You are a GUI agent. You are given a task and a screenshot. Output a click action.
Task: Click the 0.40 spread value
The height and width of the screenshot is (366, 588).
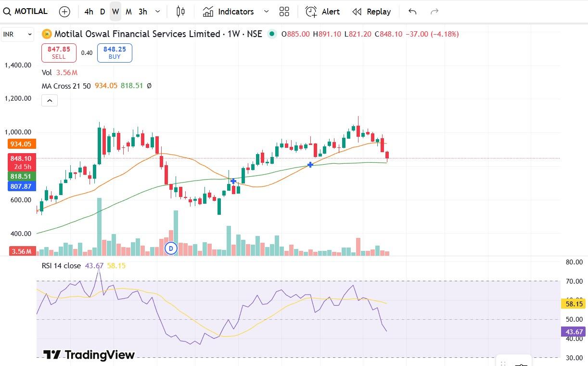(87, 53)
